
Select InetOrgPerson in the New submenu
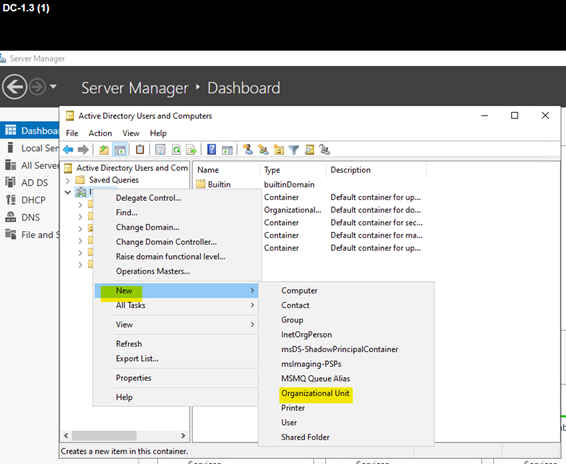346,335
